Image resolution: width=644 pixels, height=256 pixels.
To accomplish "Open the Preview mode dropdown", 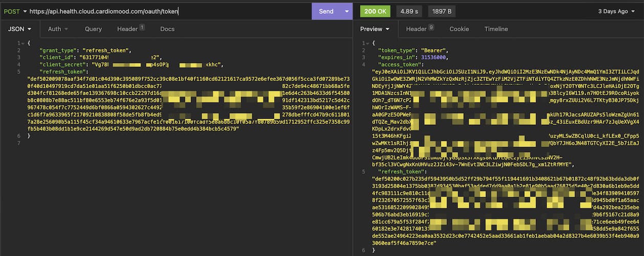I will (x=375, y=29).
